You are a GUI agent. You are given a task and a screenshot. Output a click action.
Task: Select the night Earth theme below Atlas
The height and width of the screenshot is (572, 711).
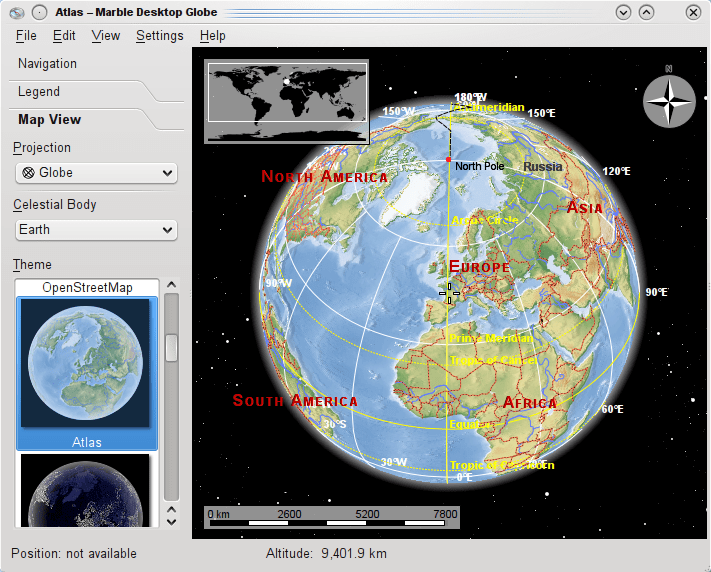pos(86,490)
